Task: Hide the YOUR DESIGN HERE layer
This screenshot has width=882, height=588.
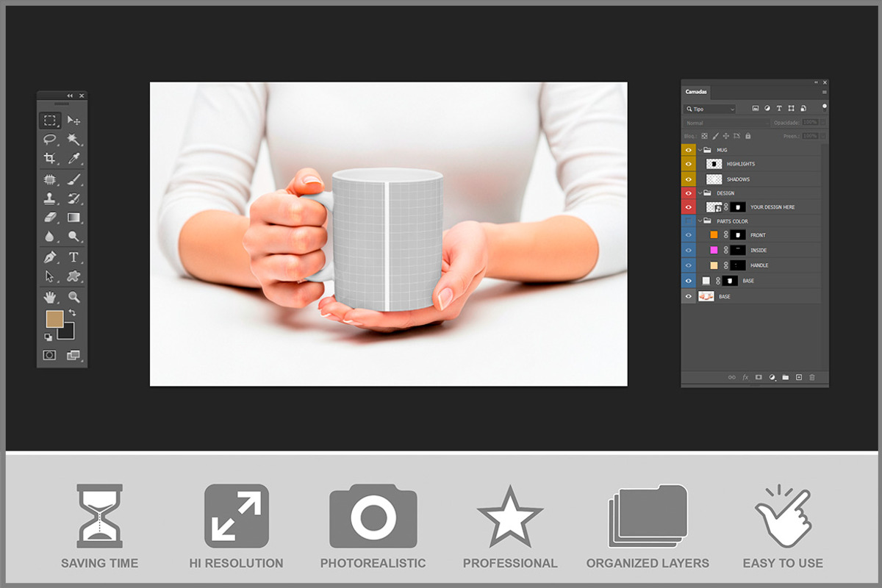Action: pyautogui.click(x=689, y=207)
